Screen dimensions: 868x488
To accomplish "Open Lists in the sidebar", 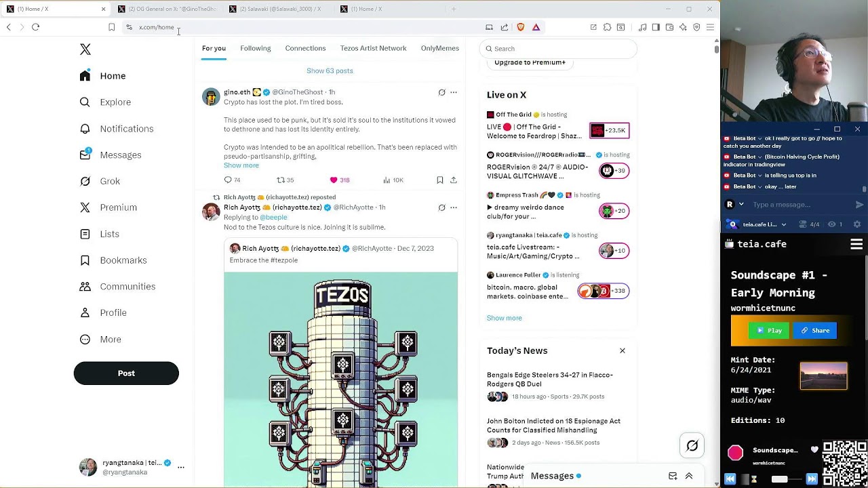I will [99, 234].
